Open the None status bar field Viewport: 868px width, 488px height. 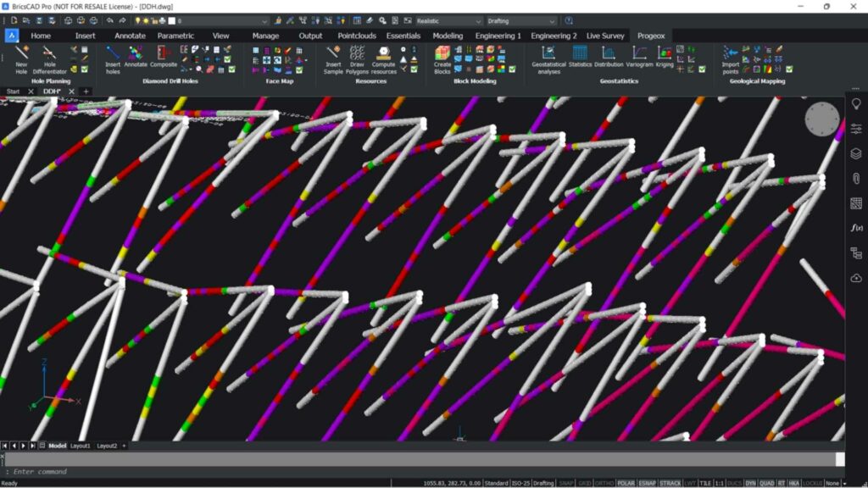(x=832, y=483)
